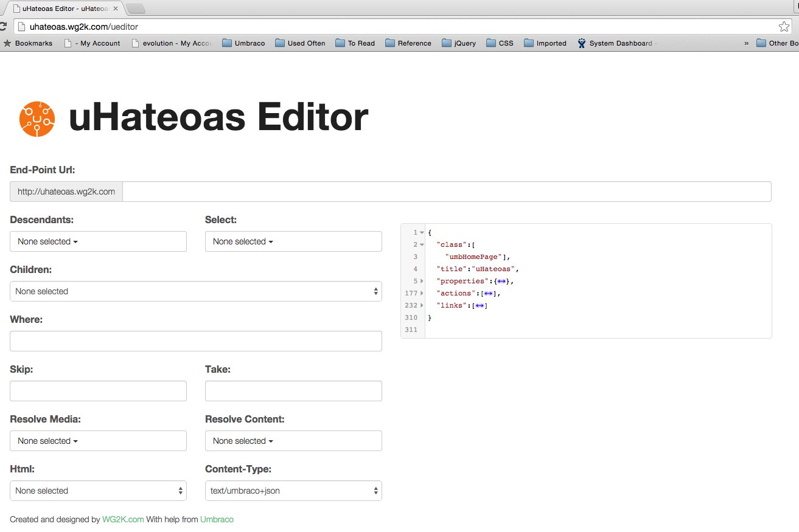Click the uHateoas Editor heading

tap(218, 117)
